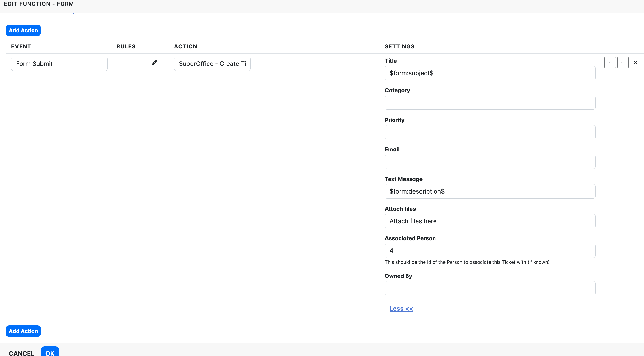This screenshot has width=644, height=356.
Task: Open the SuperOffice - Create Ti action dropdown
Action: click(212, 64)
